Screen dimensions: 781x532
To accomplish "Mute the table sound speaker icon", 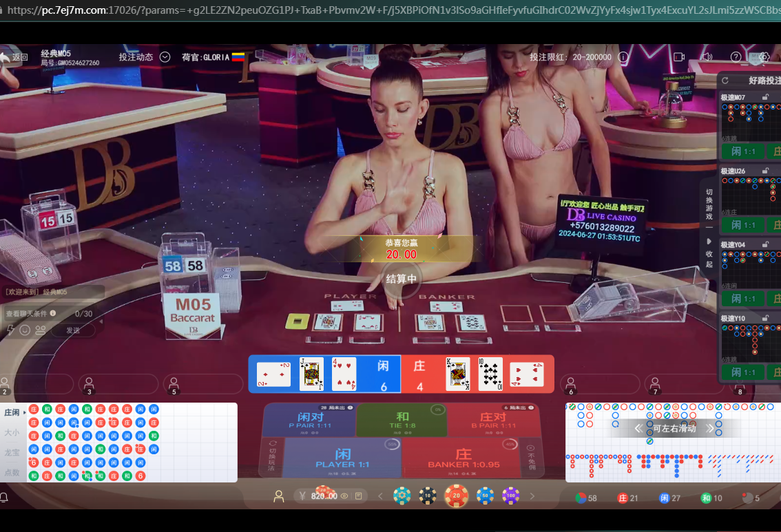I will click(x=707, y=57).
